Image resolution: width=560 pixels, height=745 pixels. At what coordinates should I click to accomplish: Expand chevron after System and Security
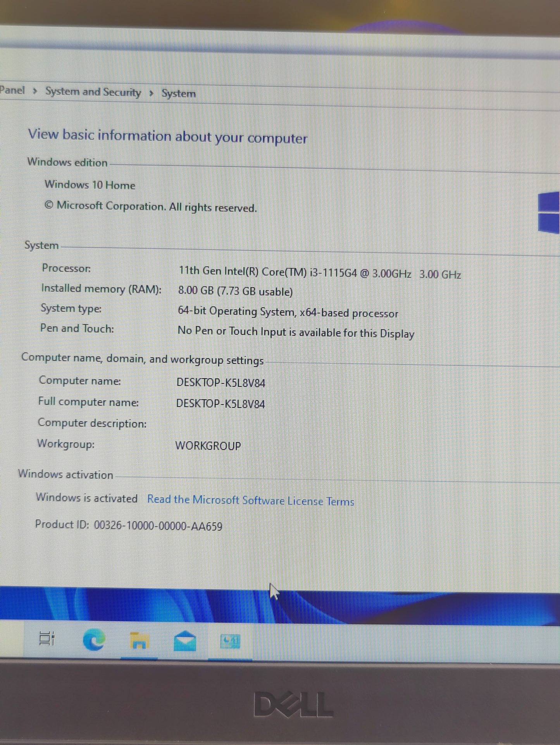point(151,93)
